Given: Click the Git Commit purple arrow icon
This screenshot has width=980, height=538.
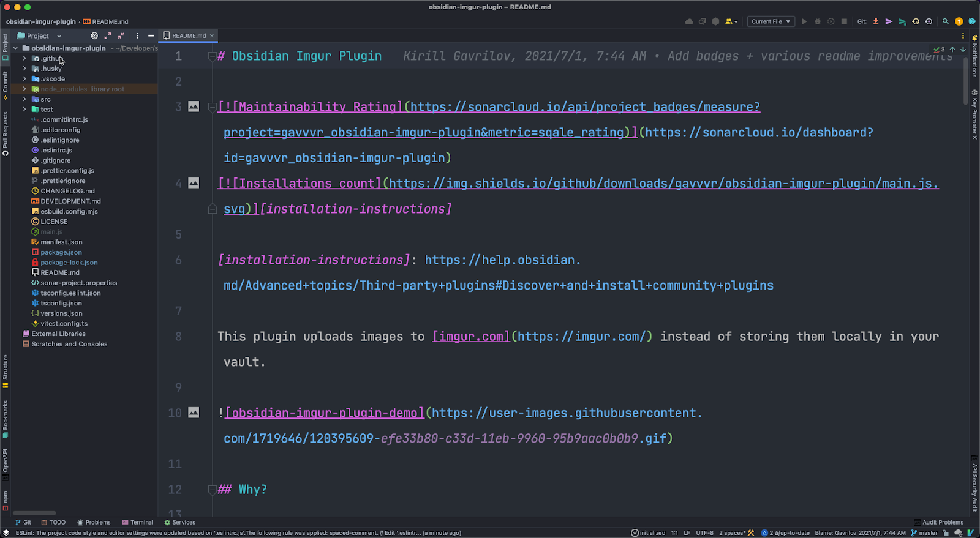Looking at the screenshot, I should pyautogui.click(x=889, y=21).
